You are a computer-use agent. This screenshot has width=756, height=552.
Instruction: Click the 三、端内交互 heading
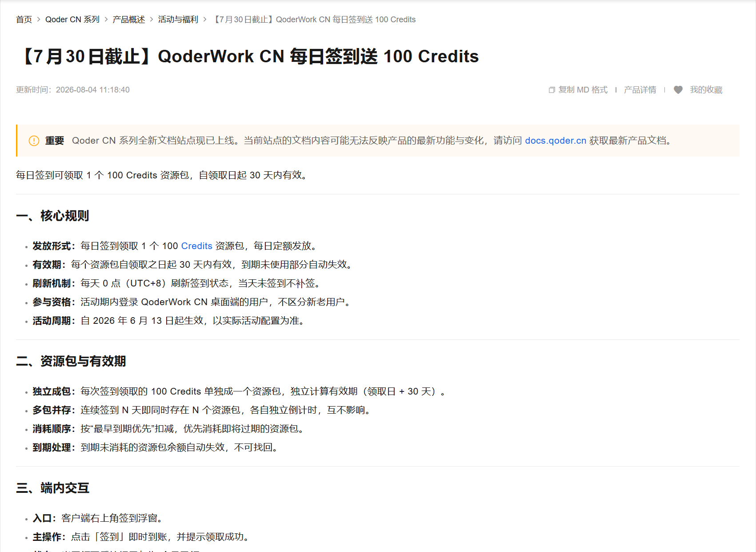pyautogui.click(x=53, y=488)
